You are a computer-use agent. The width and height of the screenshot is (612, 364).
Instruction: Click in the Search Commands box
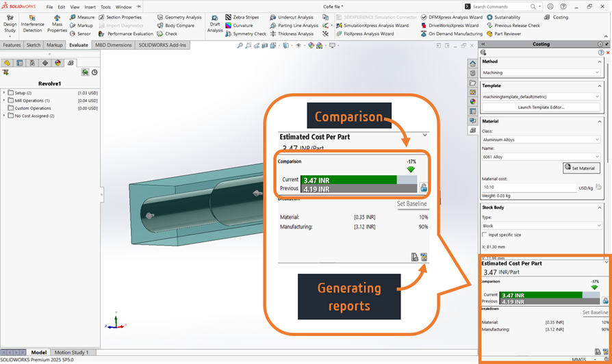[x=502, y=7]
